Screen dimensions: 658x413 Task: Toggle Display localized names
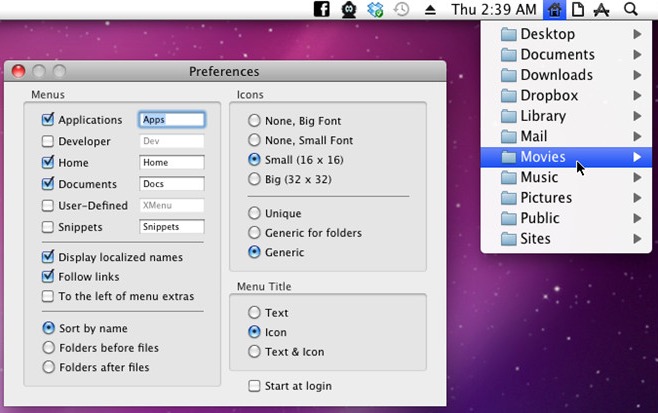[48, 257]
